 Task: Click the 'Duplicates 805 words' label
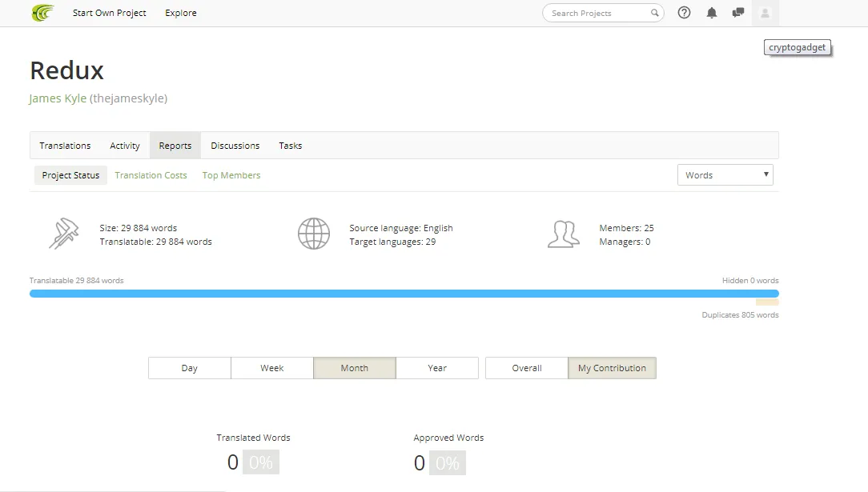pos(740,314)
